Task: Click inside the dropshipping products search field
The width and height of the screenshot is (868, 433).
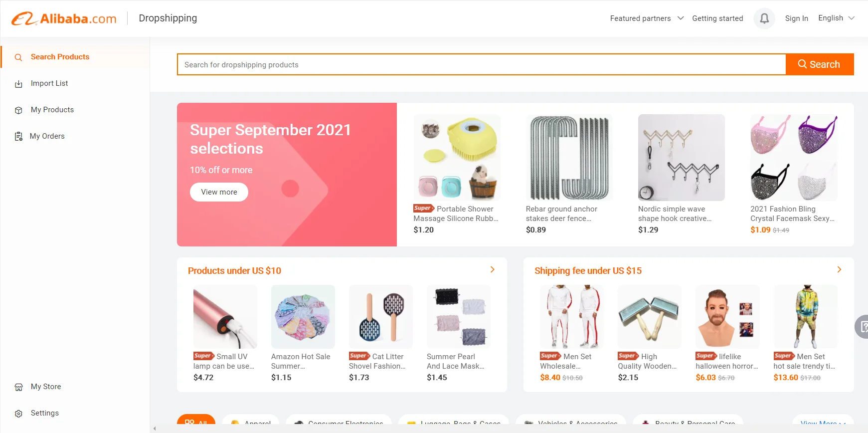Action: (449, 64)
